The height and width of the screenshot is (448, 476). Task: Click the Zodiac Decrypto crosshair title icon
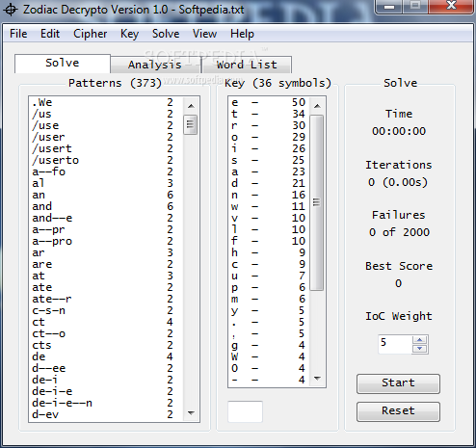tap(11, 10)
